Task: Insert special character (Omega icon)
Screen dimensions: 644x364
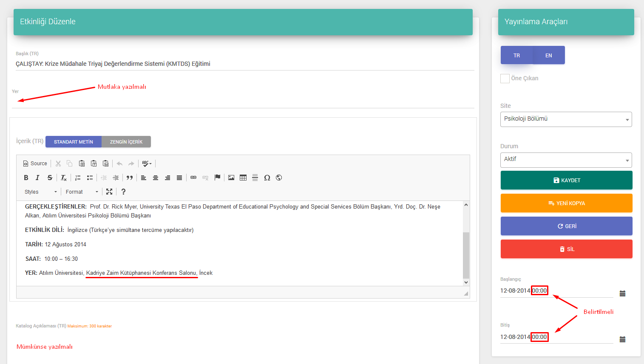Action: pos(267,178)
